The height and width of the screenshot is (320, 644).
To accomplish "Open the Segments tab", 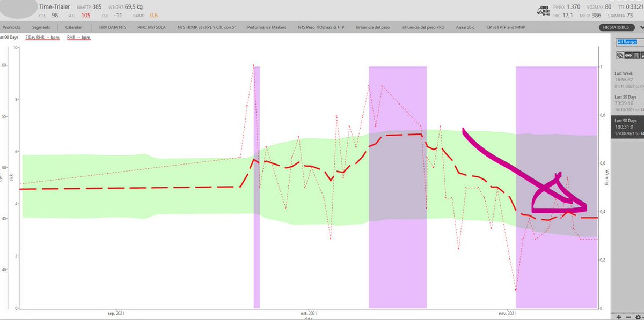I will [41, 27].
